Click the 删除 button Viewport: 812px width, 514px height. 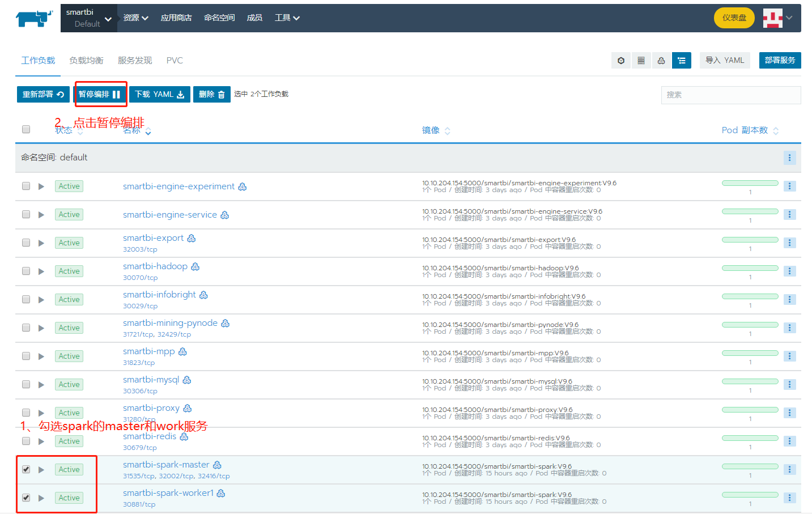pyautogui.click(x=212, y=94)
